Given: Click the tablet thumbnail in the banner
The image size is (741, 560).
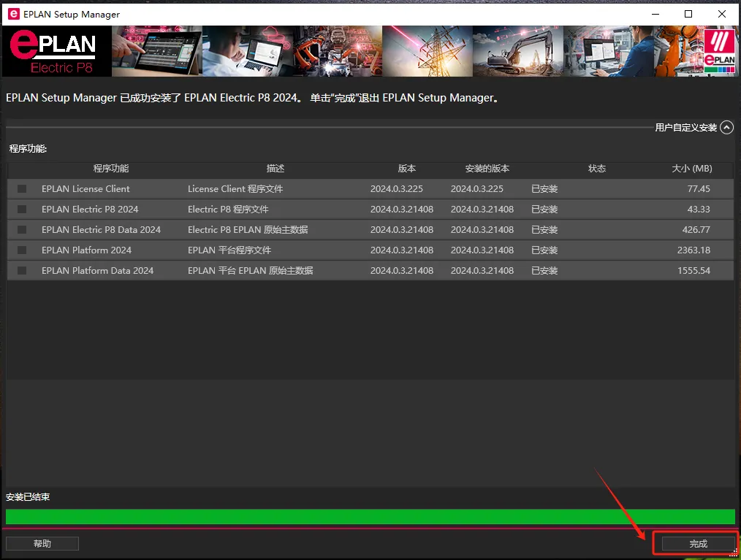Looking at the screenshot, I should [157, 51].
